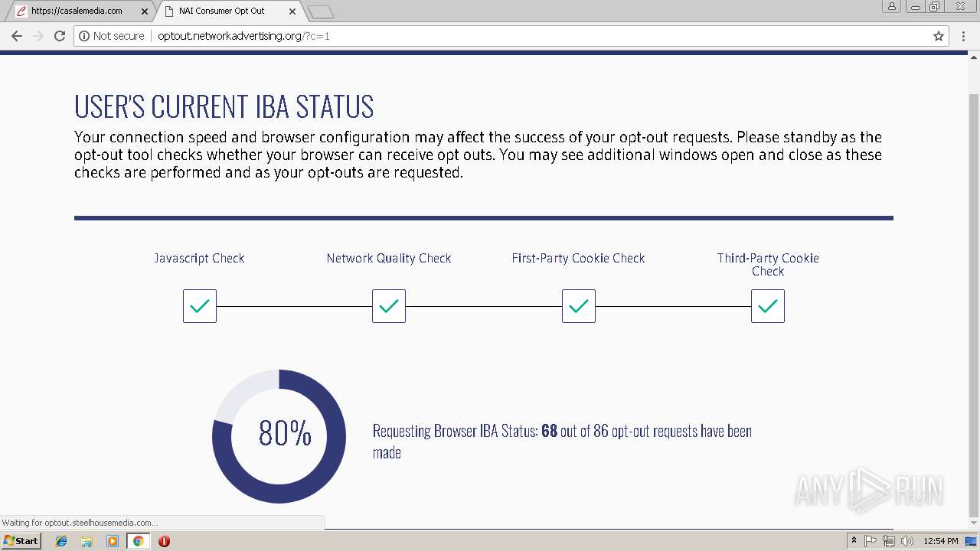
Task: Launch Internet Explorer from the taskbar
Action: pyautogui.click(x=61, y=541)
